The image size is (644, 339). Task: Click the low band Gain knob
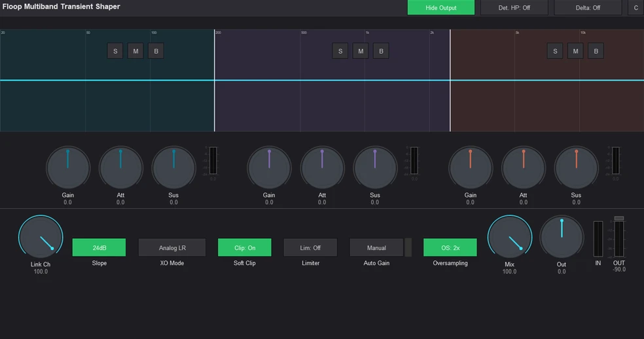(x=68, y=168)
